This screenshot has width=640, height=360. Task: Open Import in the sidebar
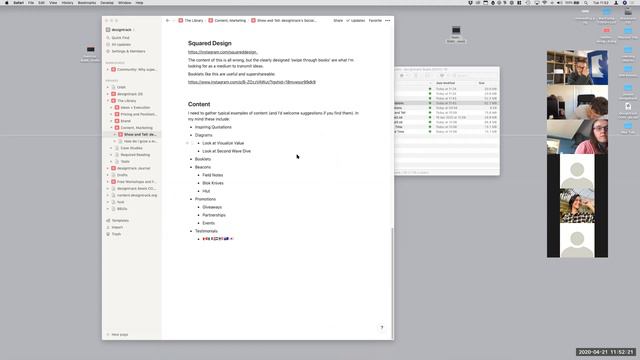117,227
